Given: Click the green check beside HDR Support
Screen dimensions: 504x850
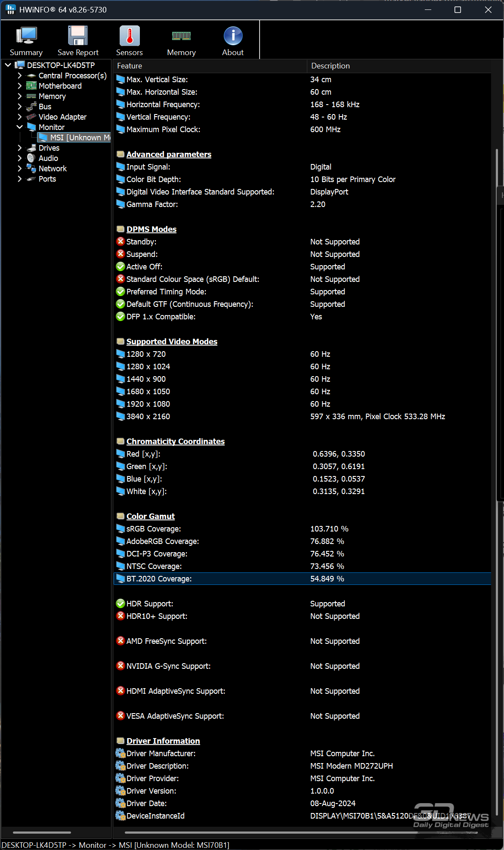Looking at the screenshot, I should point(121,603).
